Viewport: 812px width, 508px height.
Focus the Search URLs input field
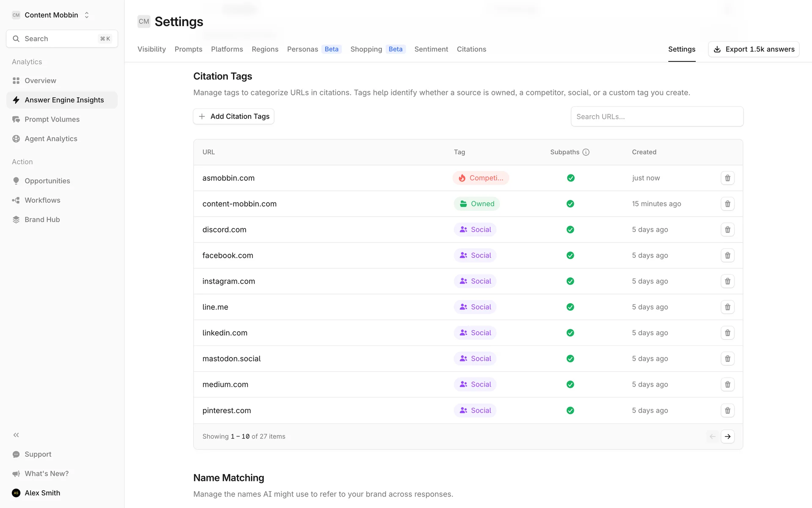(657, 116)
